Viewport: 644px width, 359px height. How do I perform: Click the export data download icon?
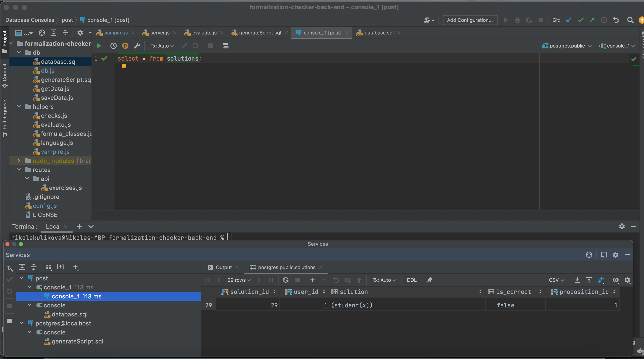577,280
